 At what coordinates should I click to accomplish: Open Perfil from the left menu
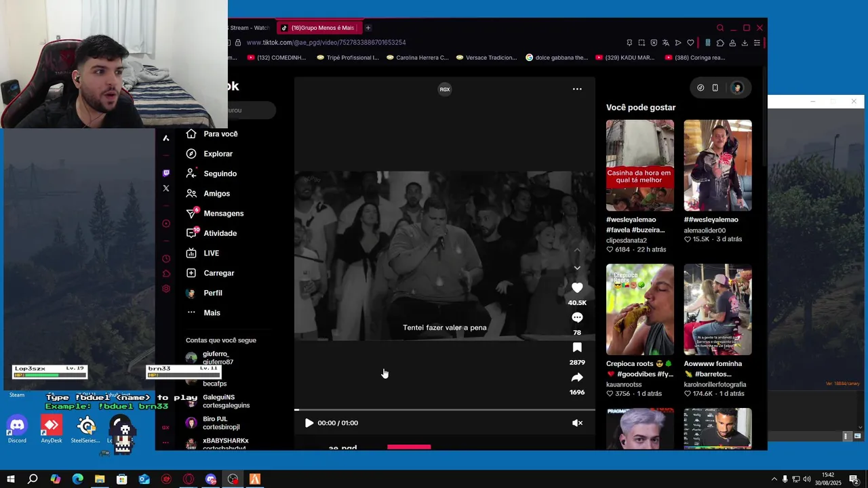pos(204,293)
